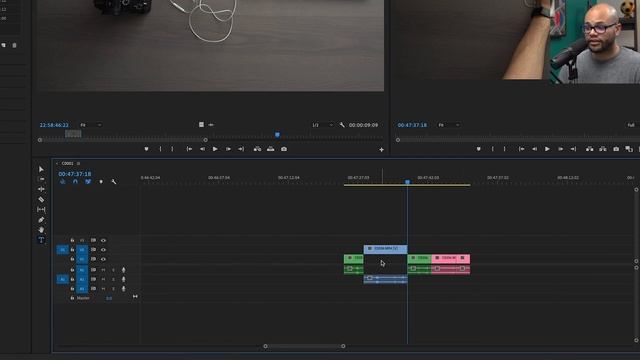Toggle track lock on Master track
Viewport: 640px width, 360px height.
point(72,298)
